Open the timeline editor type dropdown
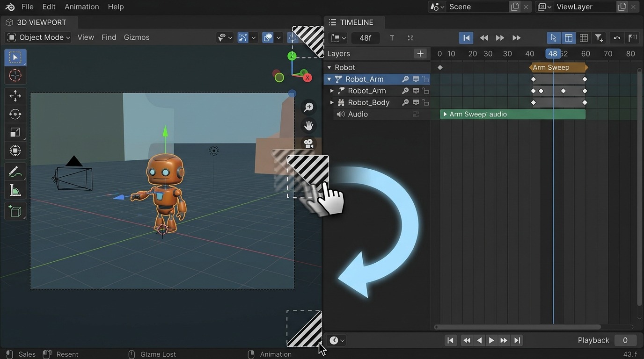Image resolution: width=644 pixels, height=359 pixels. 338,38
